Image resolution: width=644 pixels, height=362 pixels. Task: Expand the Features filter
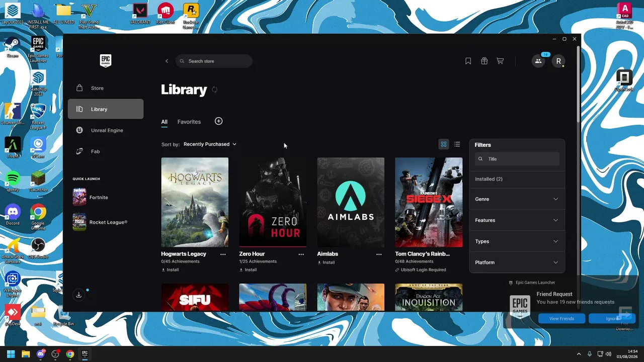(x=517, y=220)
